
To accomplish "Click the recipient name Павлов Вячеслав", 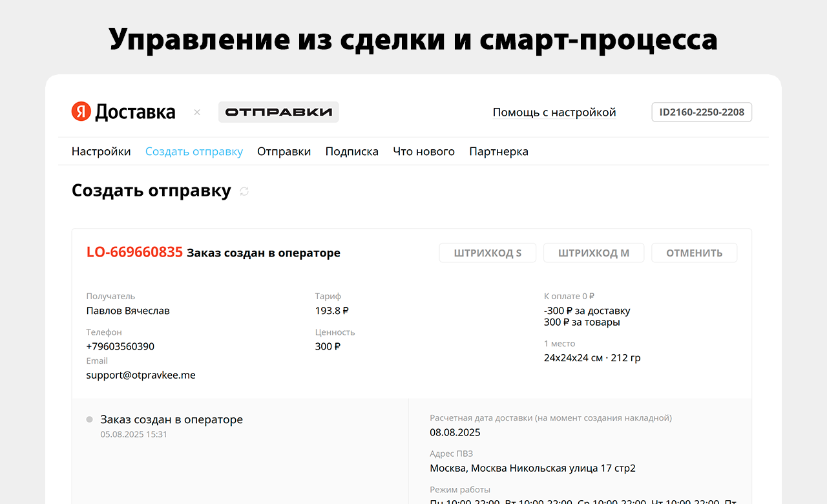I will pyautogui.click(x=128, y=310).
